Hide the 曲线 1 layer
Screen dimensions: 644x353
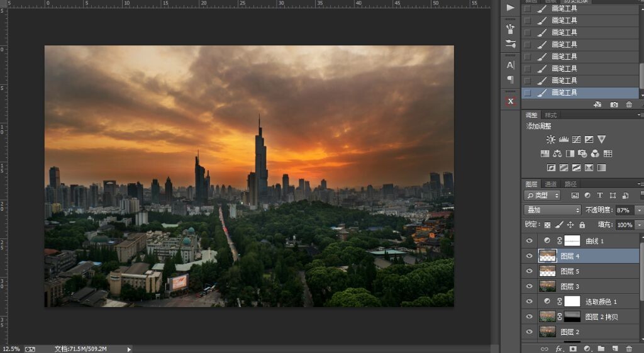(530, 241)
